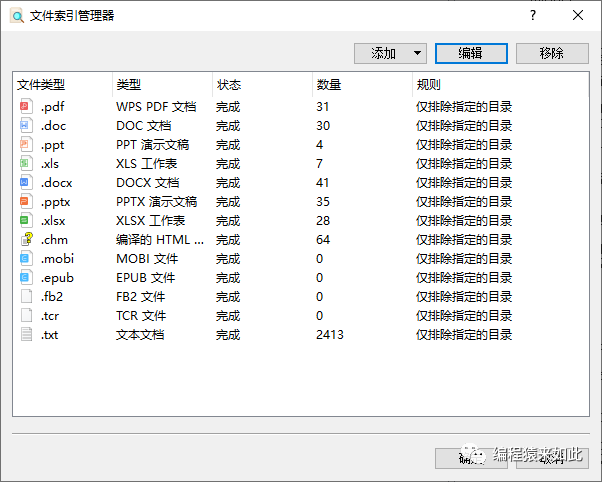Select the .mobi row label
This screenshot has height=482, width=602.
[57, 259]
